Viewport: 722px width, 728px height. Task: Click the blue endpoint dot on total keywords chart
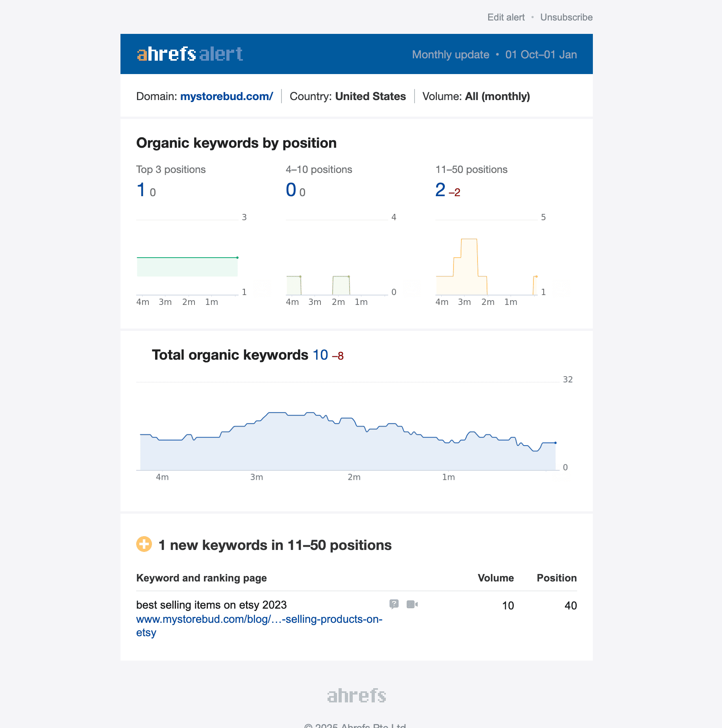[x=555, y=443]
